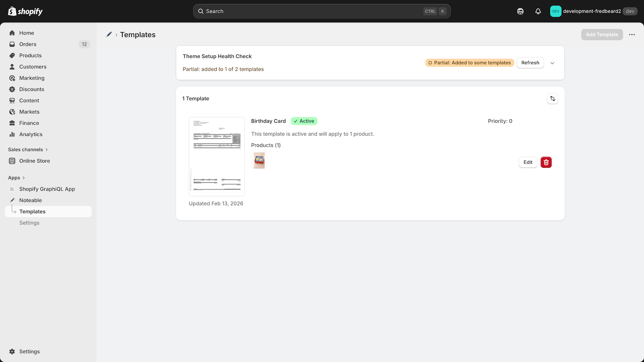644x362 pixels.
Task: Open the Markets globe icon
Action: pyautogui.click(x=12, y=112)
